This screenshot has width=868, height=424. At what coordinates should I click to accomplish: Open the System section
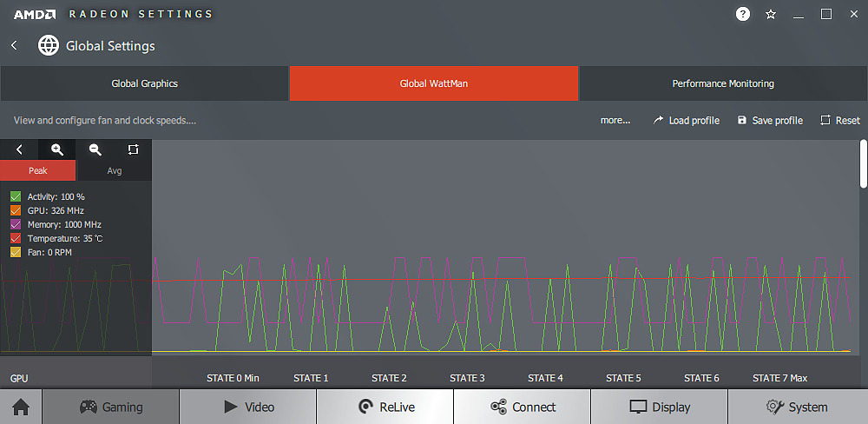click(x=797, y=407)
